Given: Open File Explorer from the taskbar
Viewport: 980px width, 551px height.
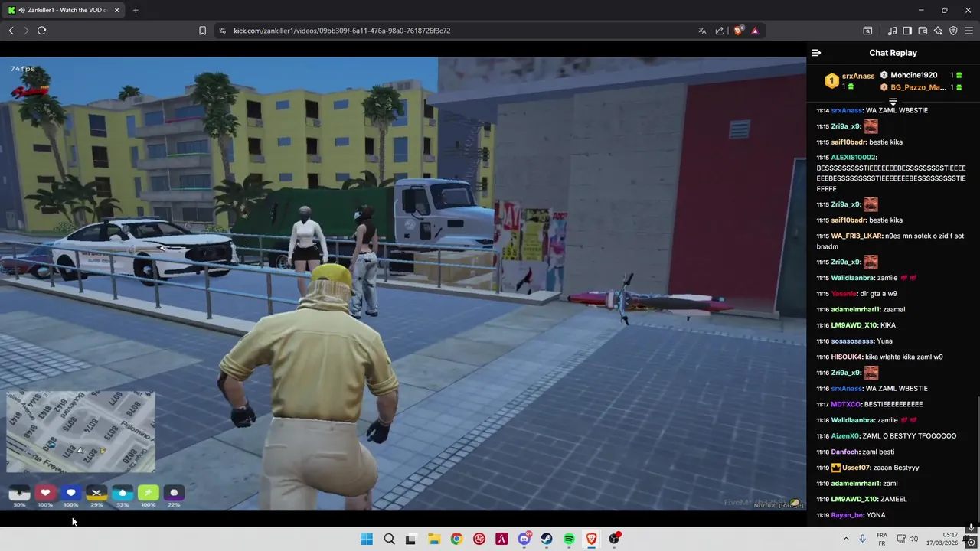Looking at the screenshot, I should click(x=433, y=539).
